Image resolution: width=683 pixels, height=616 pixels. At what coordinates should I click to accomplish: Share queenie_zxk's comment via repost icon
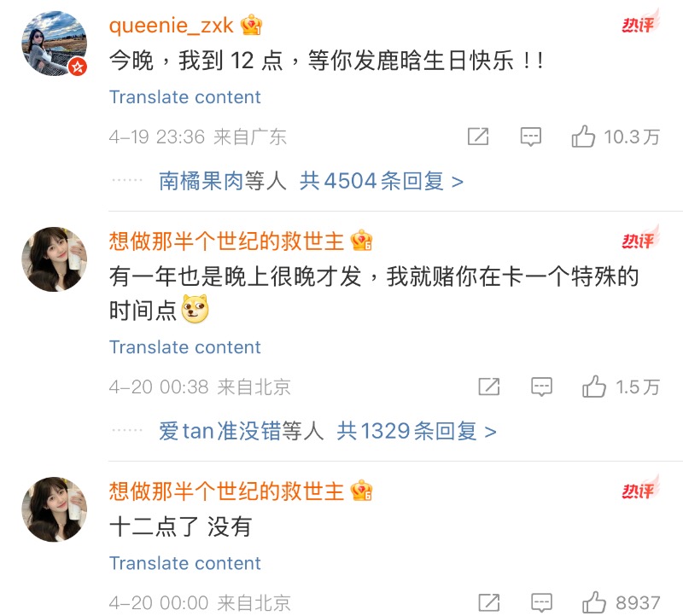pyautogui.click(x=478, y=137)
